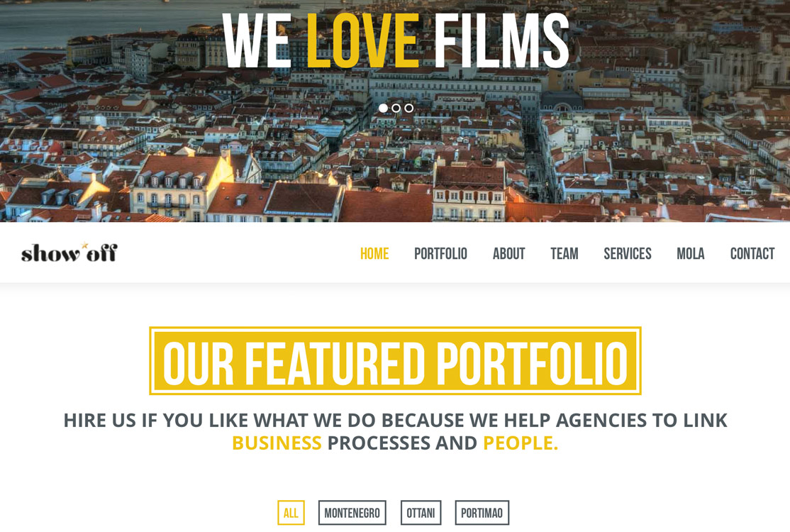
Task: Click the Our Featured Portfolio banner
Action: pyautogui.click(x=395, y=361)
